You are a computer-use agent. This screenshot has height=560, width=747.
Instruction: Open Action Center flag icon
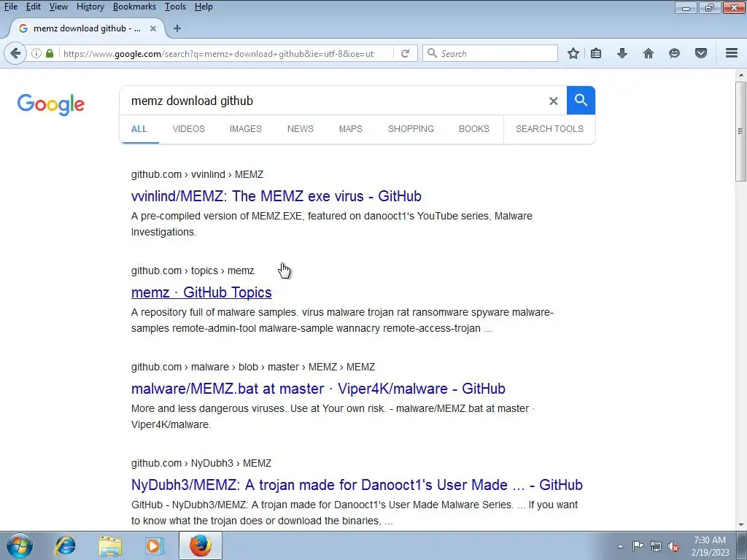pos(638,546)
